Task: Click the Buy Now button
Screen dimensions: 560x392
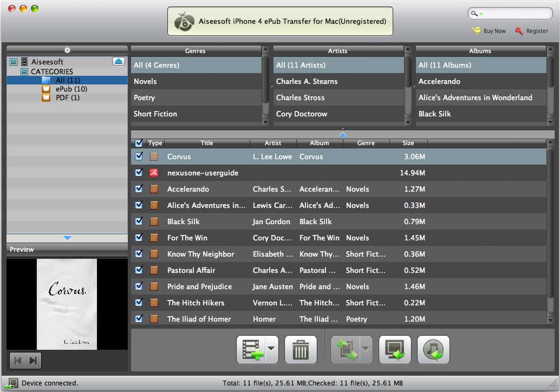Action: coord(488,31)
